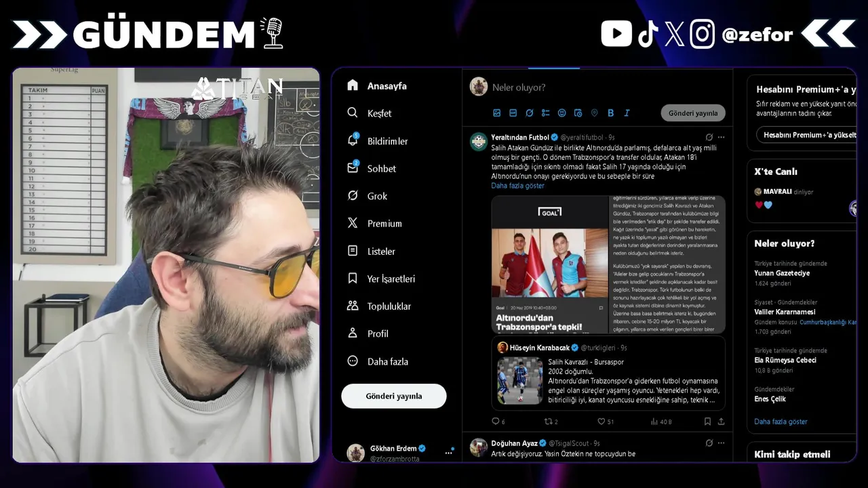Add a GIF to the post
Viewport: 868px width, 488px height.
point(513,113)
